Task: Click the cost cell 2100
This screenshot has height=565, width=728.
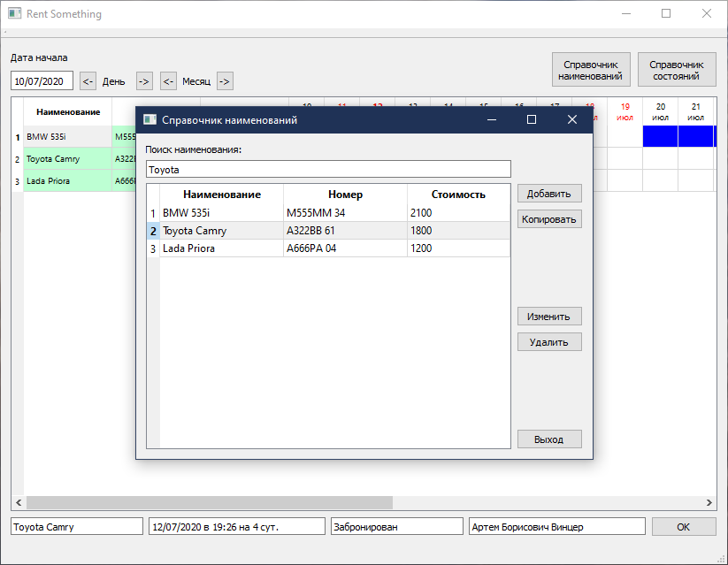Action: [459, 213]
